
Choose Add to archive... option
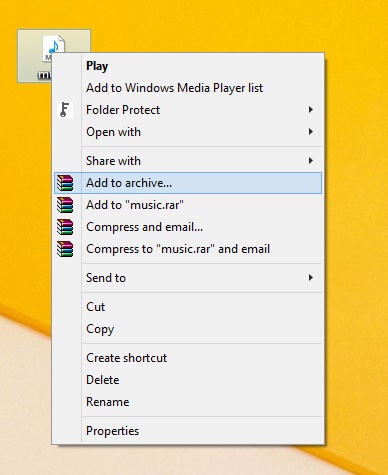pyautogui.click(x=188, y=183)
